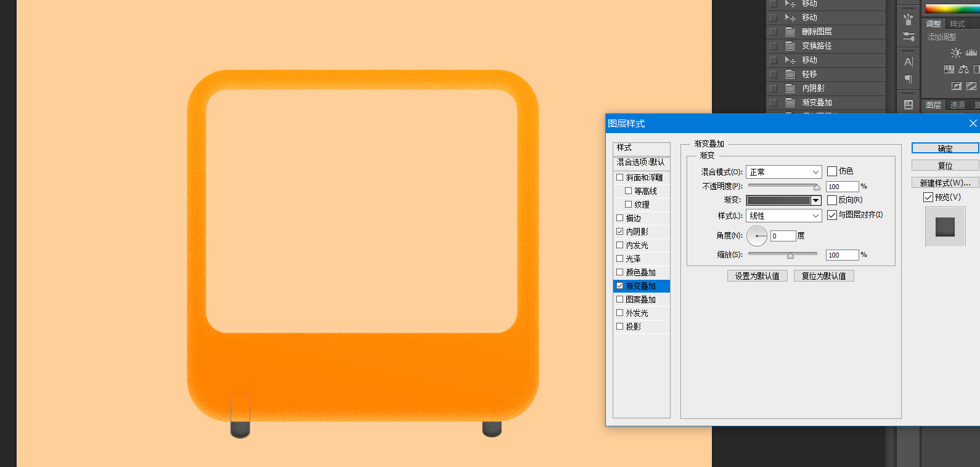Image resolution: width=980 pixels, height=467 pixels.
Task: Select the 变换路径 row in the panel
Action: 826,46
